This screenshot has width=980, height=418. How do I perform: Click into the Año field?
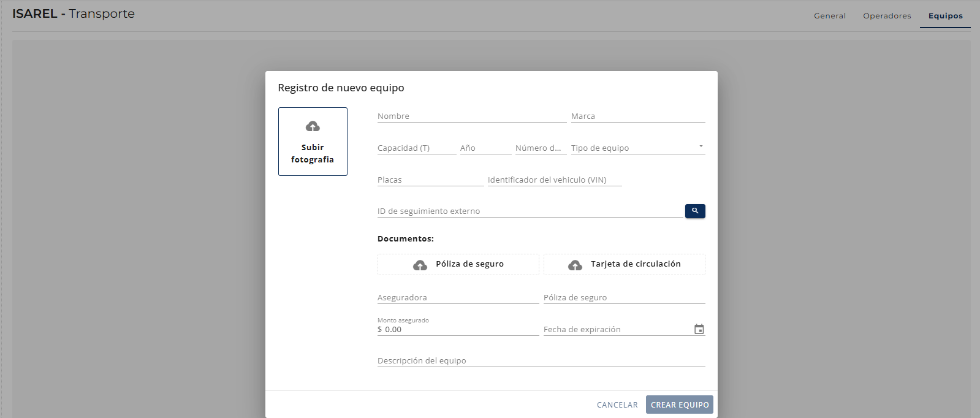485,148
